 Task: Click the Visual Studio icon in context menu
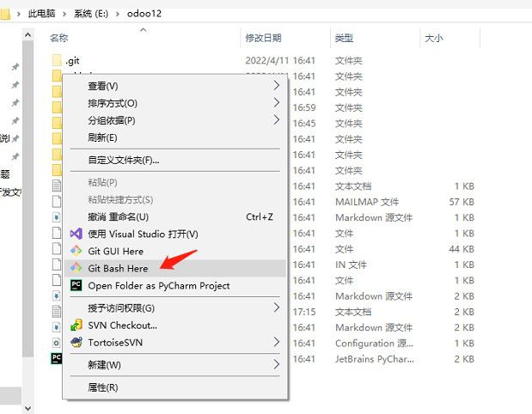76,234
